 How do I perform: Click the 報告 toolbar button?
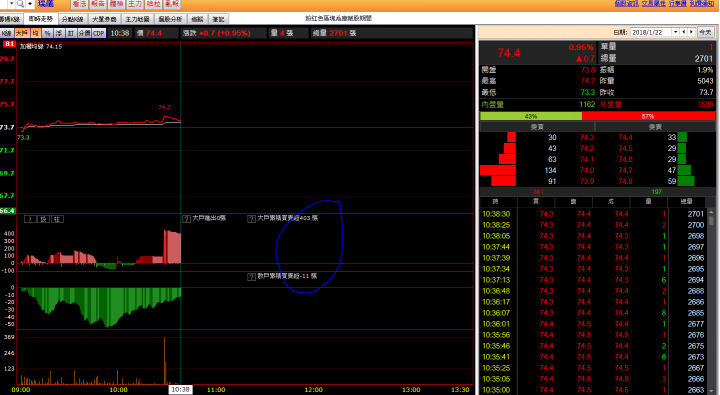[x=98, y=4]
